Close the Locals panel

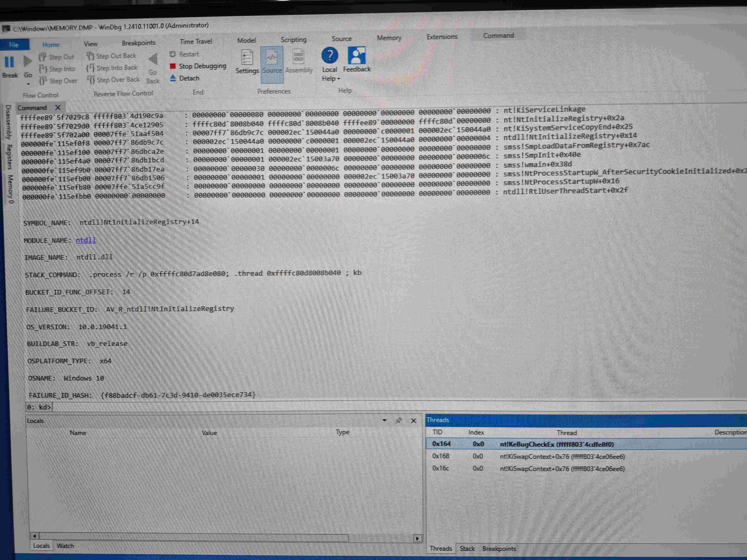coord(413,421)
